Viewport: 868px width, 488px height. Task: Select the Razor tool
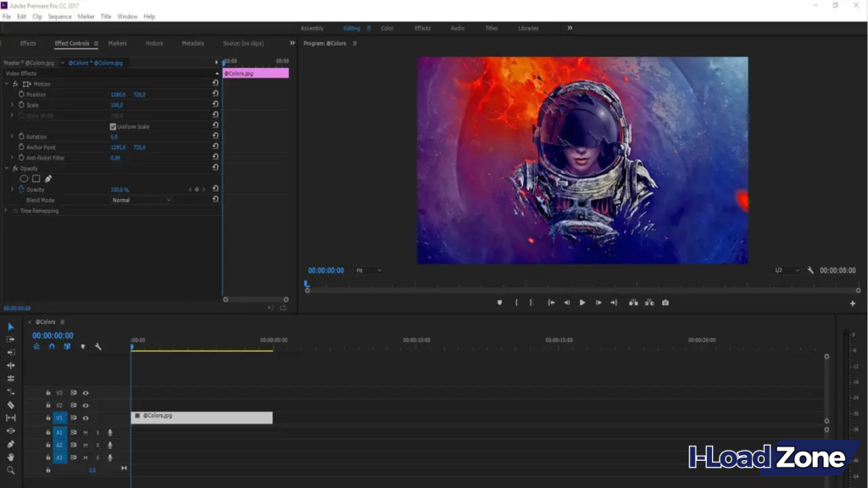(x=10, y=404)
